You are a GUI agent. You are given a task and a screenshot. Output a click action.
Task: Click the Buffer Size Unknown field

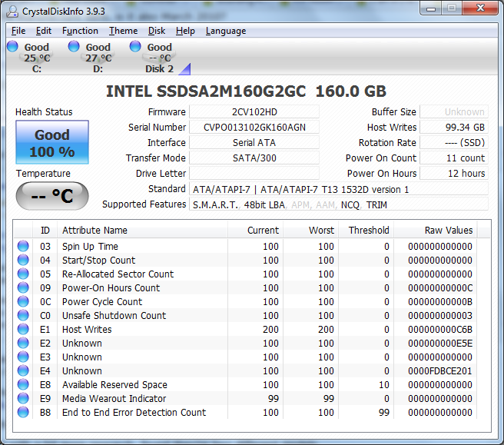click(454, 112)
